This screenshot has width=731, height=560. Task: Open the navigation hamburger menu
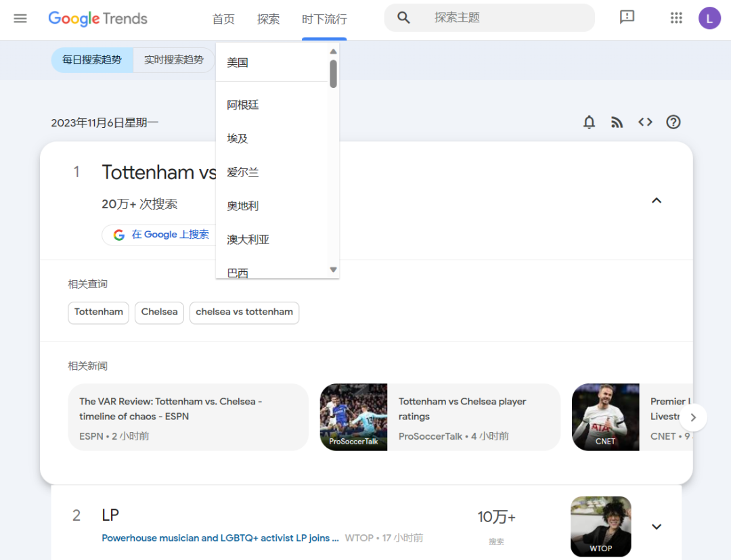coord(20,18)
